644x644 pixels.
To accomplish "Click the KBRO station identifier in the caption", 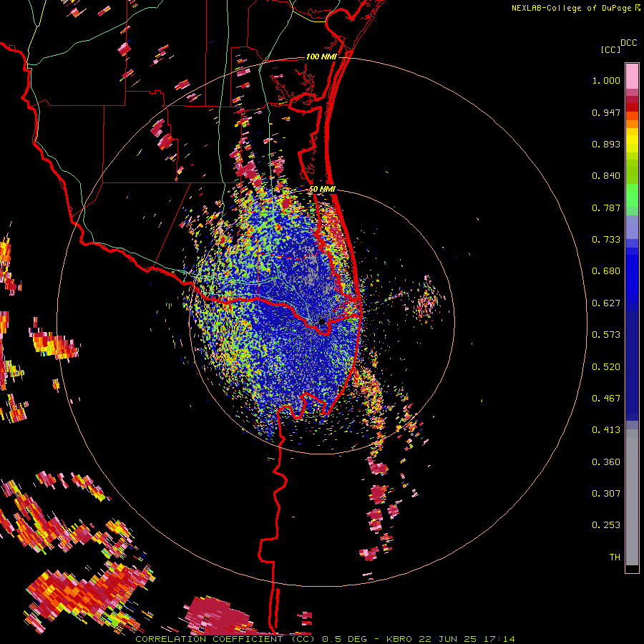I will pyautogui.click(x=399, y=639).
